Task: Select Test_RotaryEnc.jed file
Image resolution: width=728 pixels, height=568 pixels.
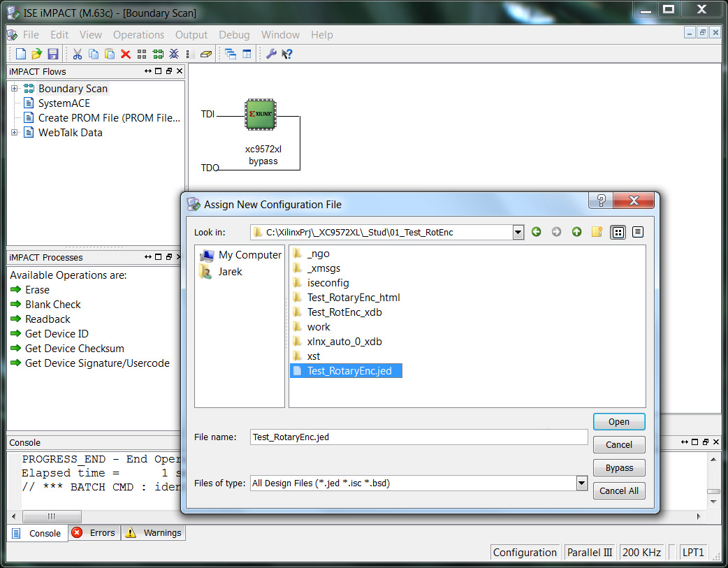Action: 347,370
